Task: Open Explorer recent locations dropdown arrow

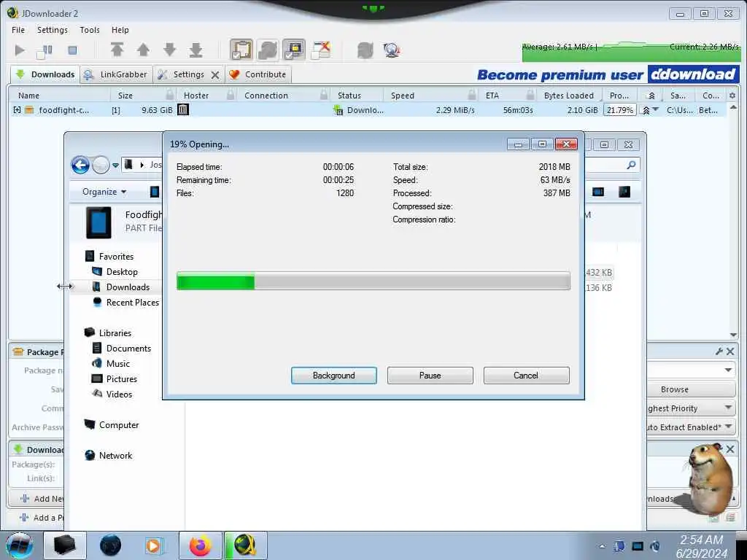Action: click(115, 166)
